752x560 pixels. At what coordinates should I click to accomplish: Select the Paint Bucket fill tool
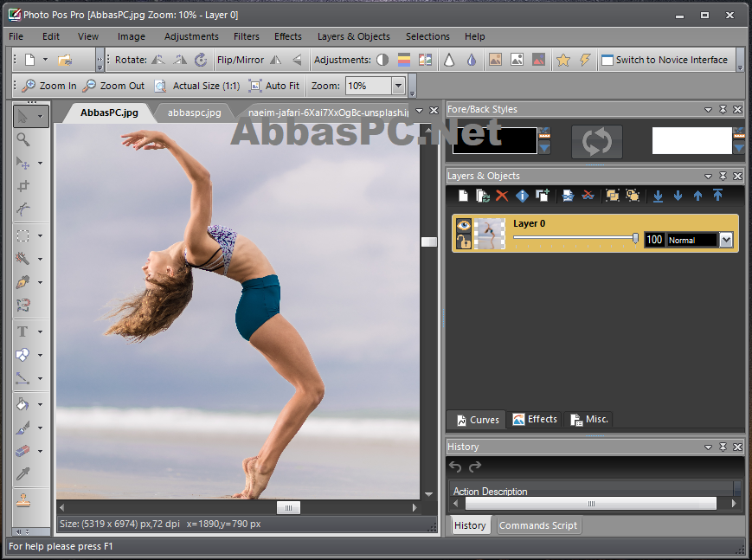[x=22, y=404]
